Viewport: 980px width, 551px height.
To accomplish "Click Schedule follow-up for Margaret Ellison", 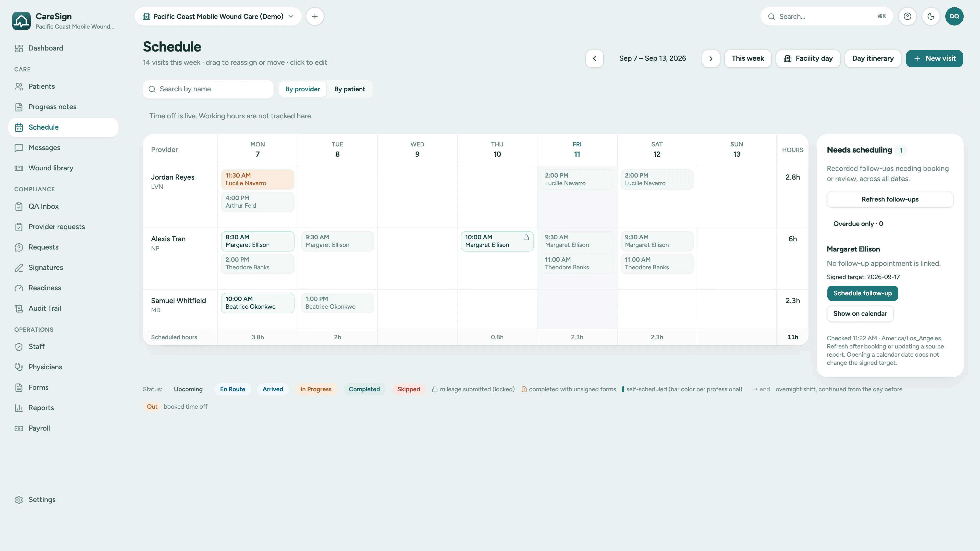I will point(862,293).
